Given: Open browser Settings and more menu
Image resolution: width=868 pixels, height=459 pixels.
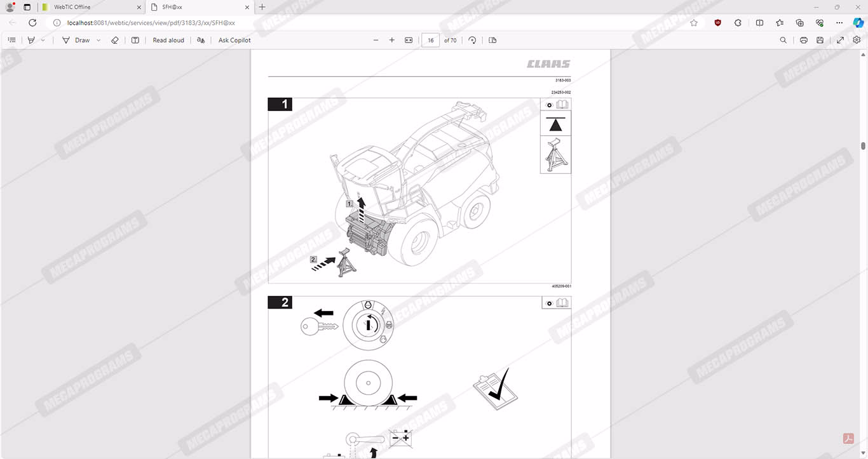Looking at the screenshot, I should pos(839,22).
